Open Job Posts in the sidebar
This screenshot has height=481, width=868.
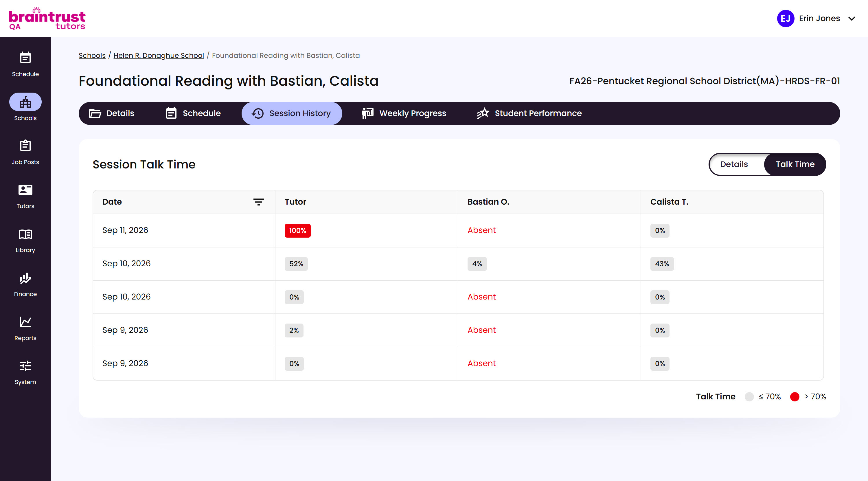25,152
